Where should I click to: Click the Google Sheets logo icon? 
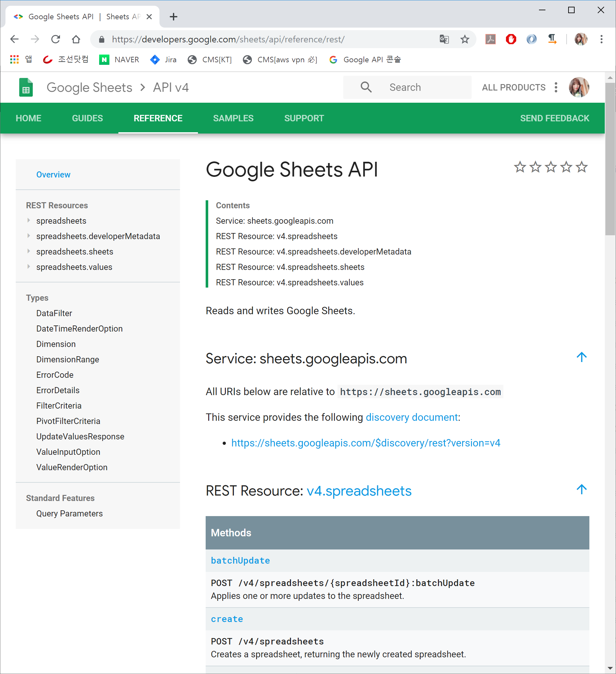(x=26, y=88)
